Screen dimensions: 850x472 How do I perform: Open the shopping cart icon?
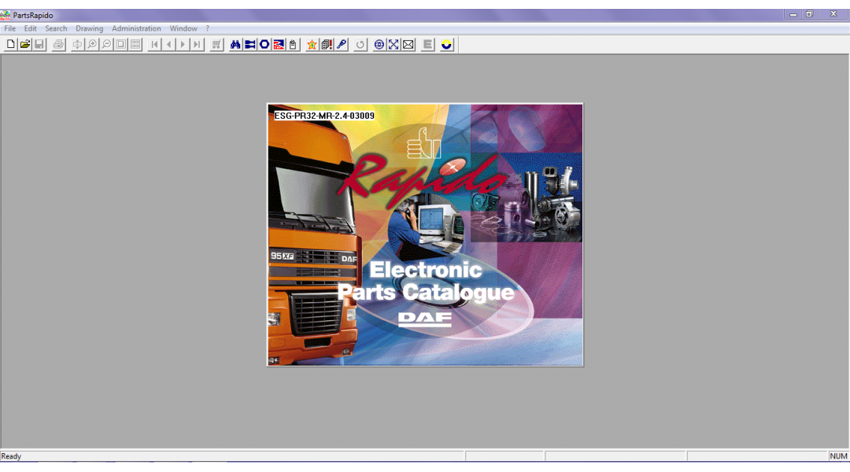coord(216,44)
